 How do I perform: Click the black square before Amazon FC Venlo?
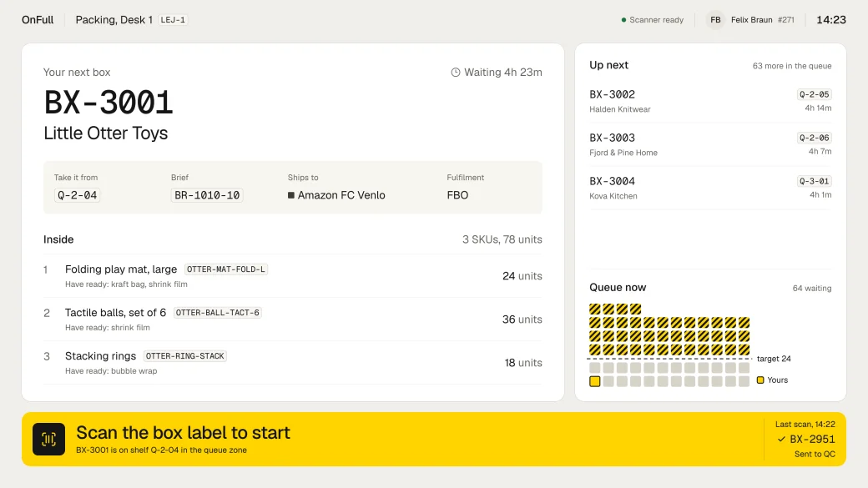coord(291,195)
